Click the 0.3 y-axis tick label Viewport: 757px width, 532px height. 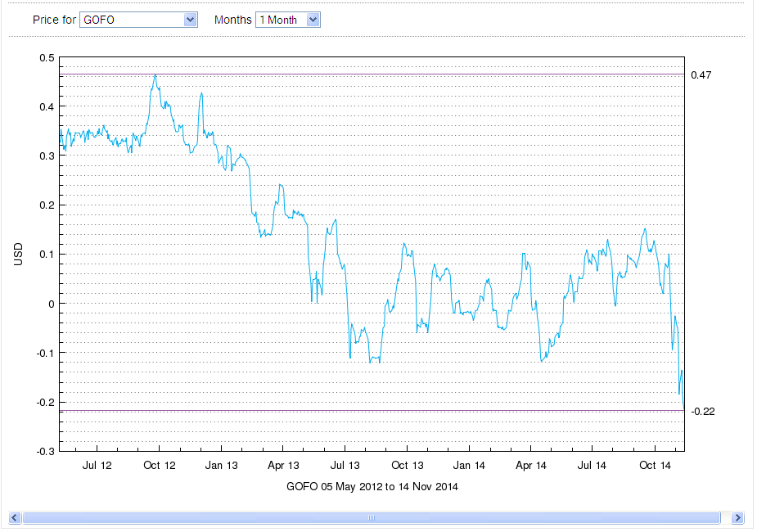coord(47,156)
